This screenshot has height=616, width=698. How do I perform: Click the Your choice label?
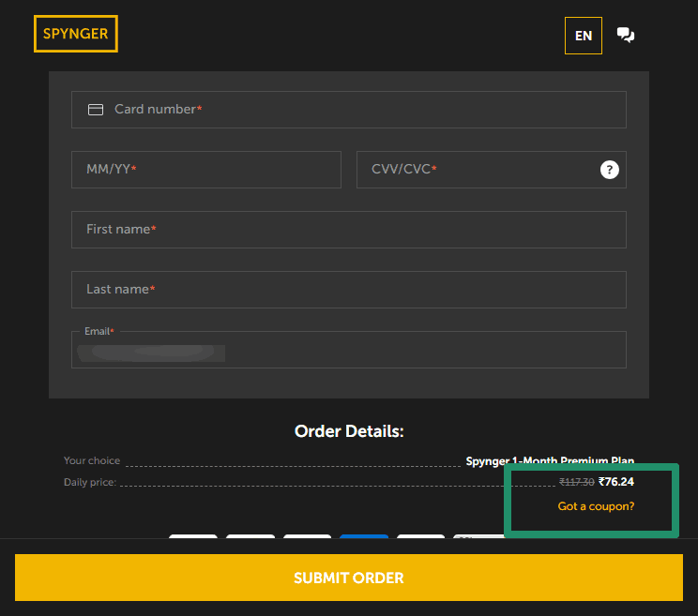tap(92, 460)
